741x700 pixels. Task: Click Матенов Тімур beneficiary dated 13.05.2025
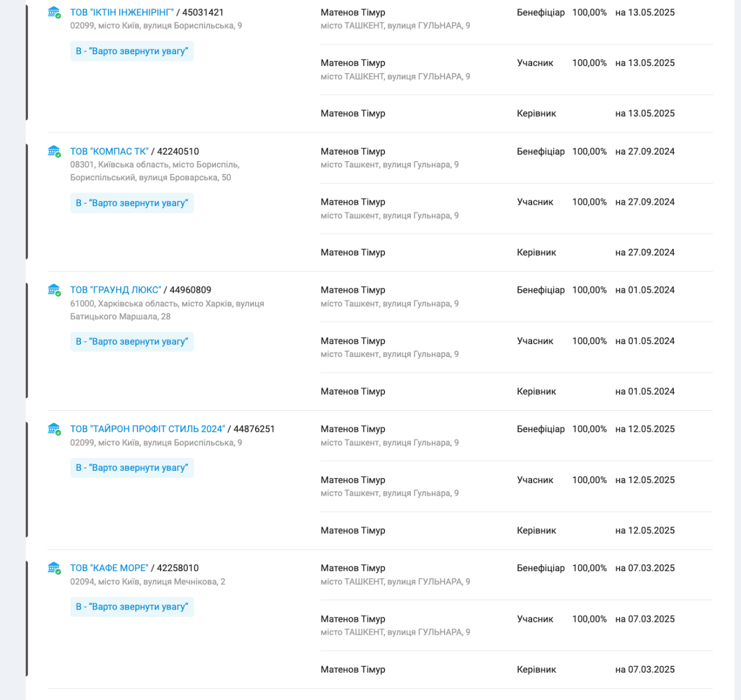[x=353, y=12]
